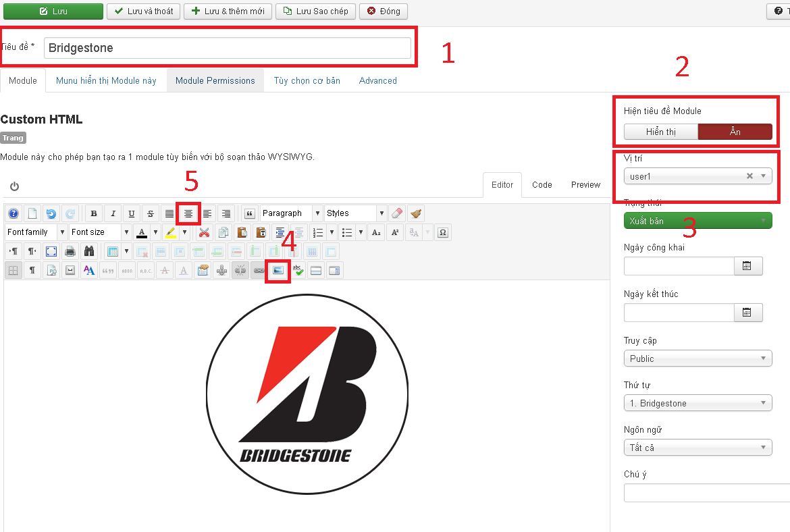
Task: Switch to the Preview tab
Action: coord(585,185)
